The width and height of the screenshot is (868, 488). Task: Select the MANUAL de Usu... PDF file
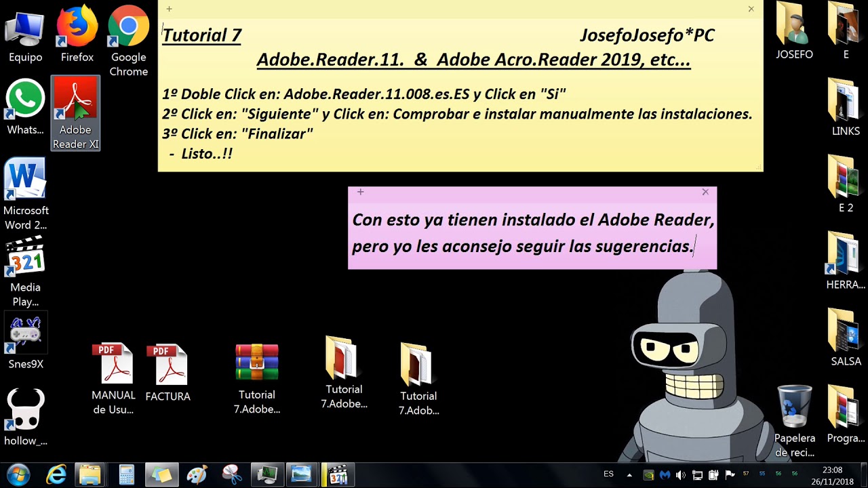tap(113, 380)
